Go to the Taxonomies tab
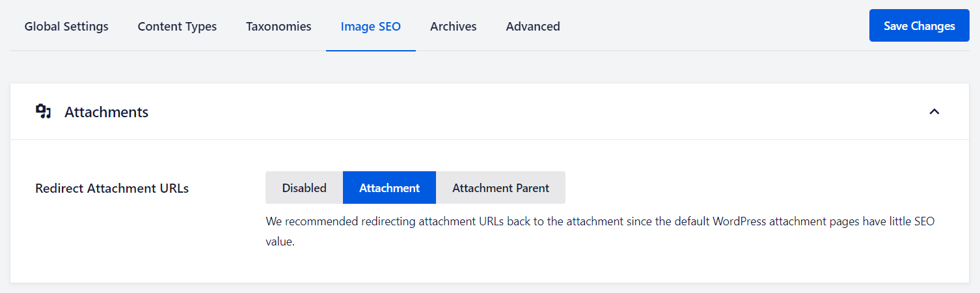Viewport: 980px width, 293px height. pos(279,26)
